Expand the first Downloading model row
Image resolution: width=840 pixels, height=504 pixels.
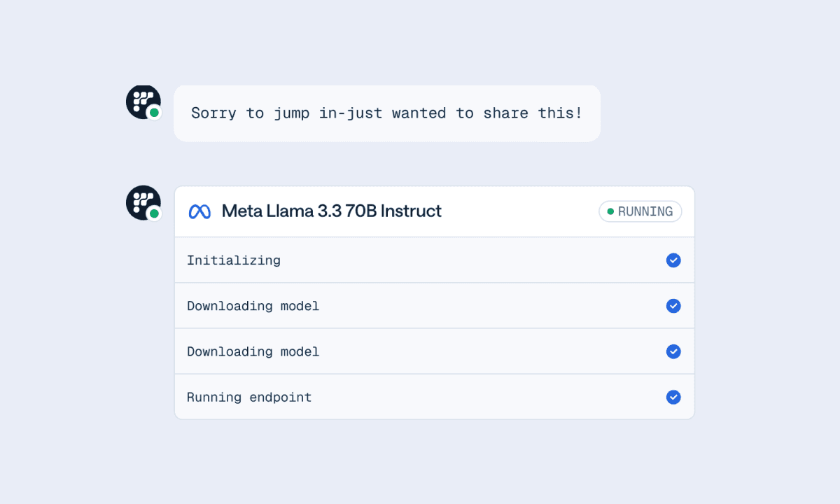pos(434,306)
